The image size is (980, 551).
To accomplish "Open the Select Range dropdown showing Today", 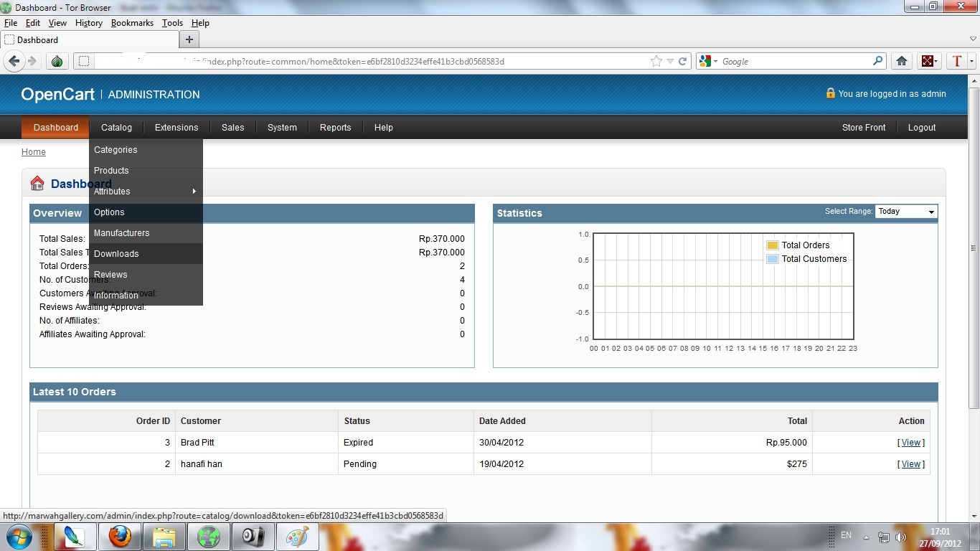I will point(906,212).
